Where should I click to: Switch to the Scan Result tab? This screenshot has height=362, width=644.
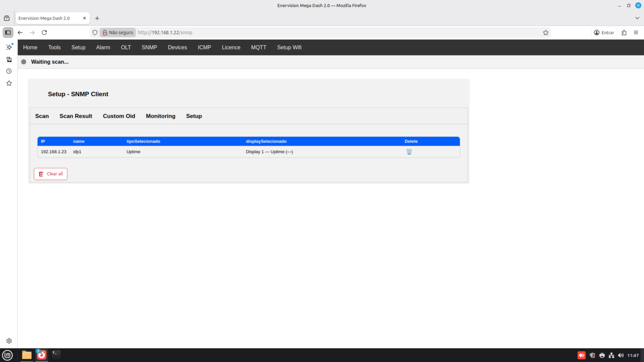[76, 116]
